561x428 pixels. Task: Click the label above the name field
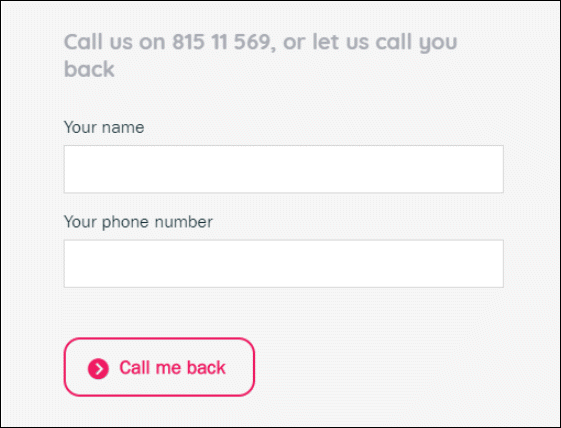tap(104, 127)
